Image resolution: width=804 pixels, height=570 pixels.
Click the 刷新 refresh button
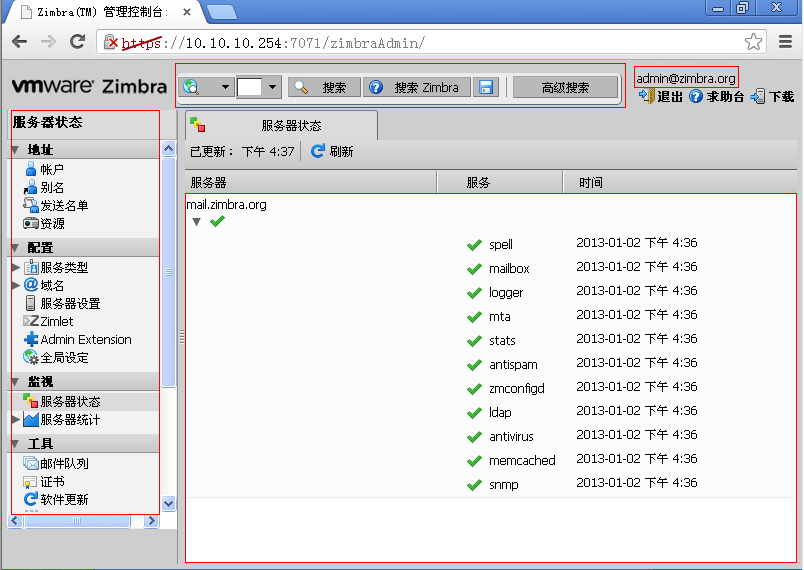332,151
